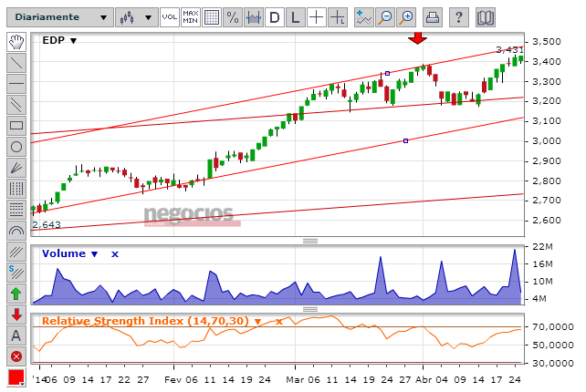Enable the crosshair cursor tool
Screen dimensions: 586x392
coord(316,17)
